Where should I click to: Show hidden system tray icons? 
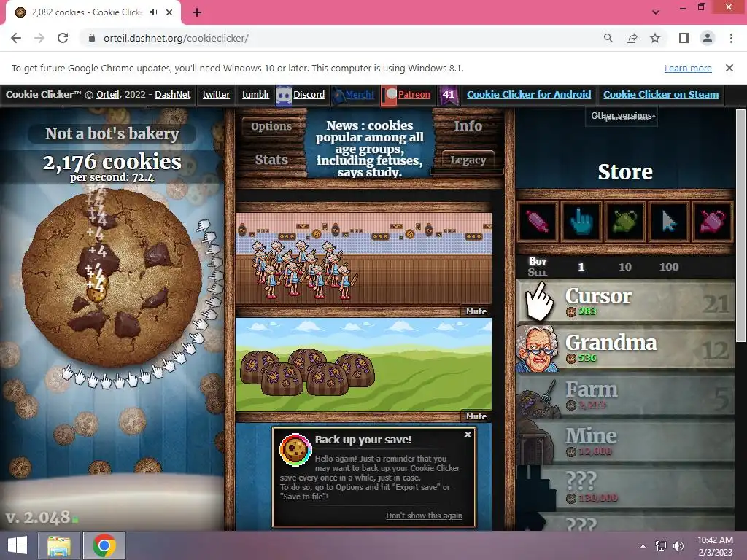click(643, 546)
